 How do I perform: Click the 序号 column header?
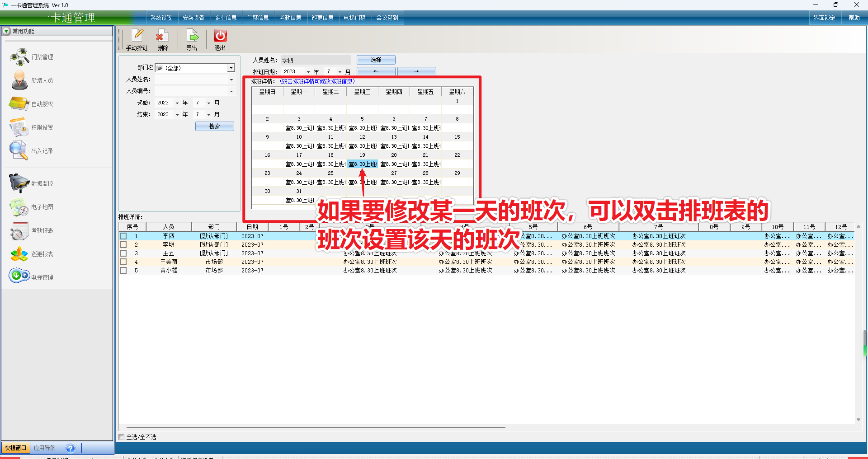click(x=132, y=227)
